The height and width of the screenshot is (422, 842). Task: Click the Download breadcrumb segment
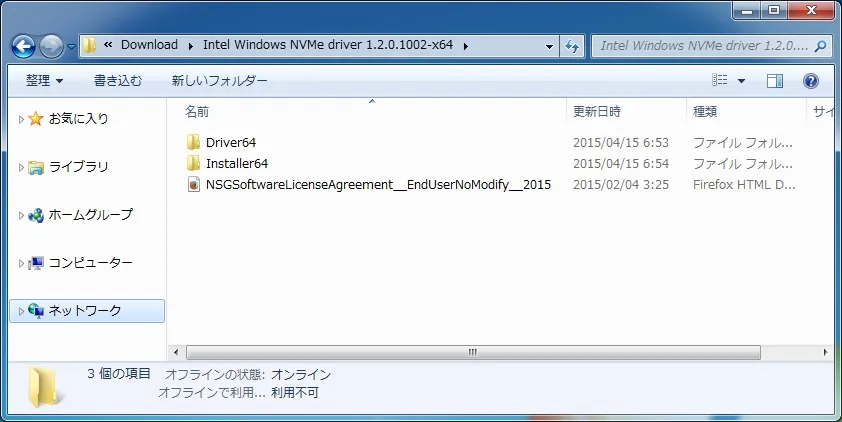[x=149, y=45]
